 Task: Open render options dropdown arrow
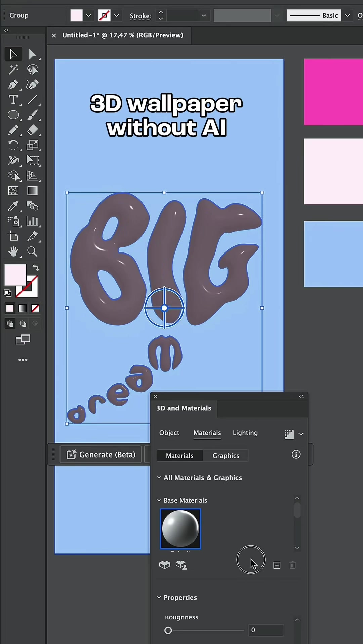(x=301, y=434)
